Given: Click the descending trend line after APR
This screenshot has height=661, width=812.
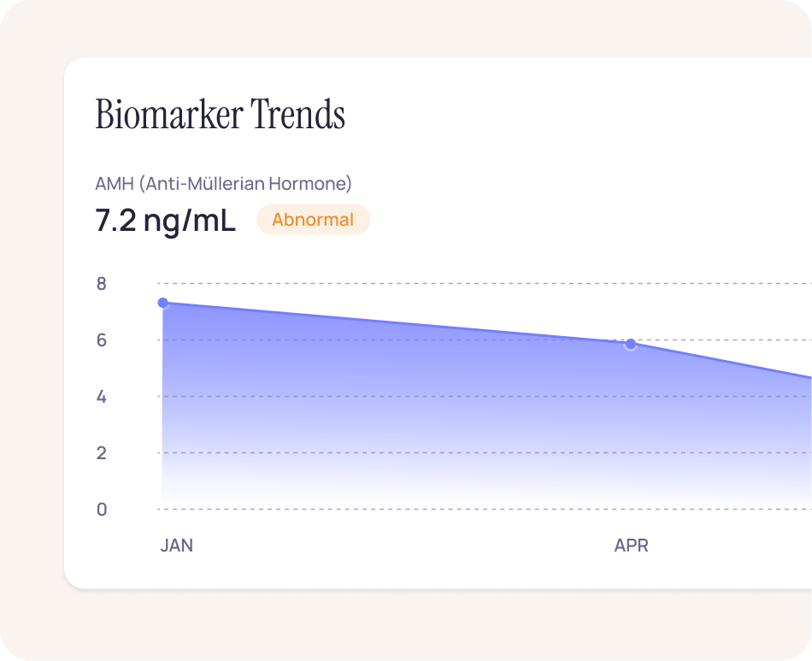Looking at the screenshot, I should click(x=727, y=362).
